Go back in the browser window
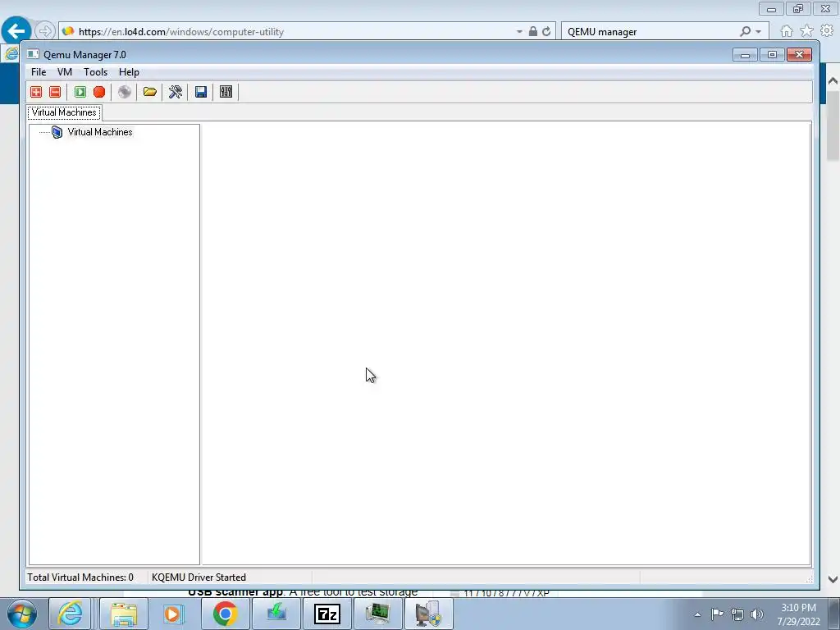The height and width of the screenshot is (630, 840). click(x=16, y=31)
